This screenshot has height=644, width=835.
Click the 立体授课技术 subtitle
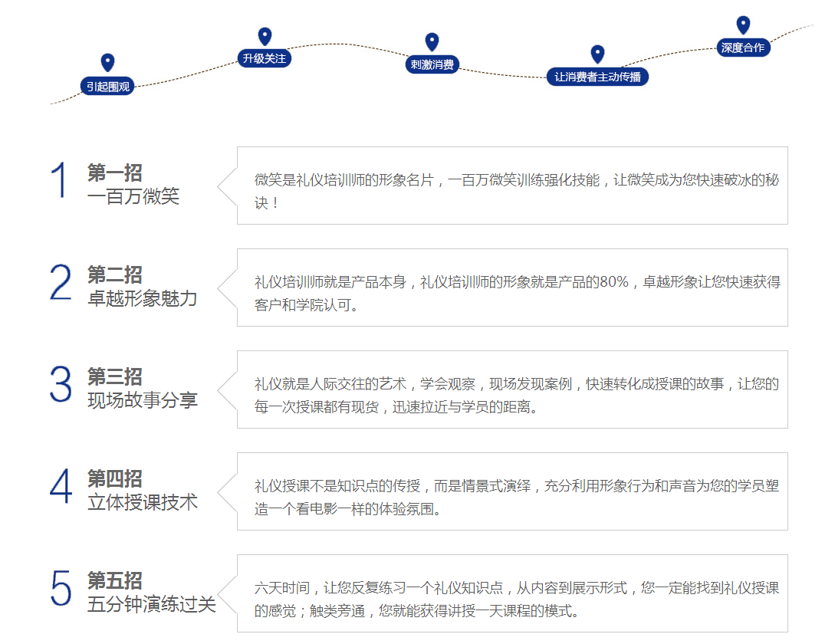click(x=142, y=502)
